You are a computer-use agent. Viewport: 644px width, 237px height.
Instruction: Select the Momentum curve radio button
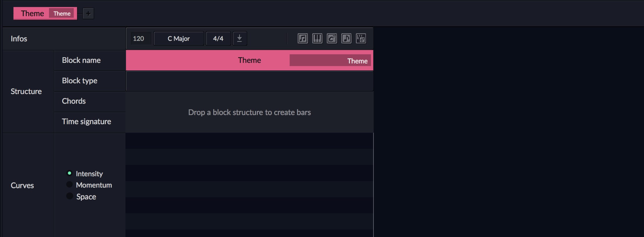70,185
